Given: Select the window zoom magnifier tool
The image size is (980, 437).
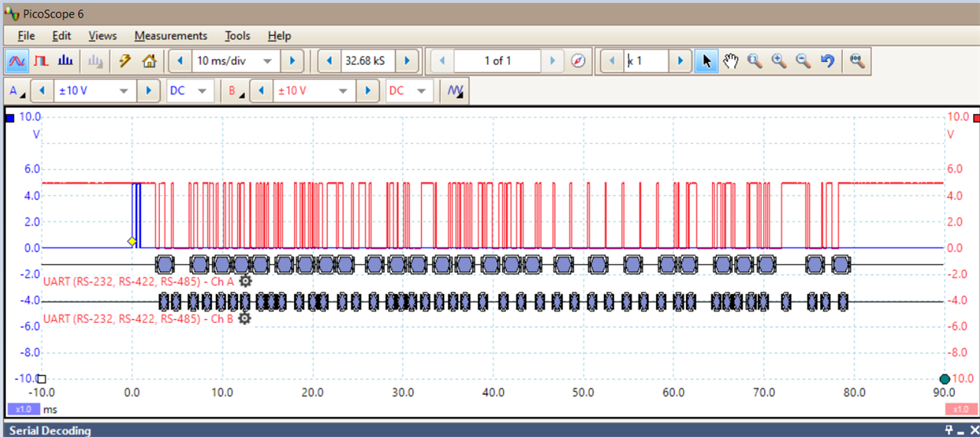Looking at the screenshot, I should 755,60.
